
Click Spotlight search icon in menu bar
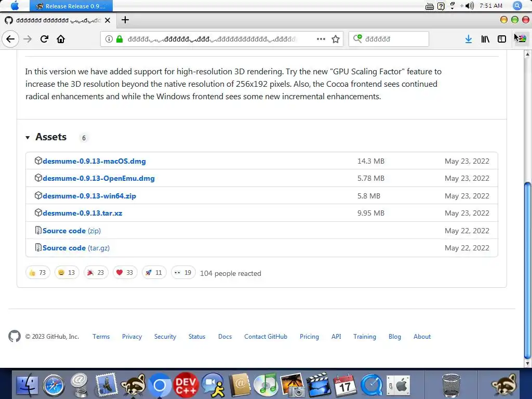517,6
